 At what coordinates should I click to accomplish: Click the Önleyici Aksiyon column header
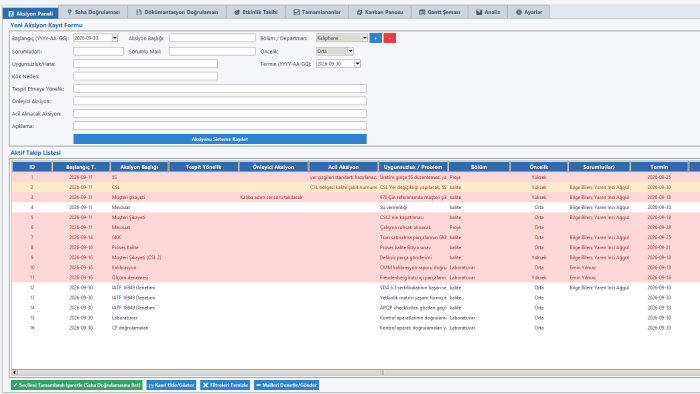[274, 167]
